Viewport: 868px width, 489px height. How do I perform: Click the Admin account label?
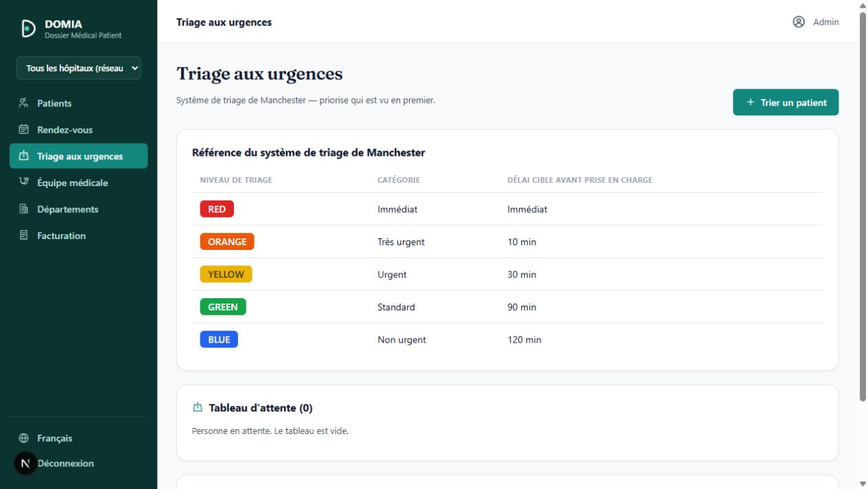(826, 22)
